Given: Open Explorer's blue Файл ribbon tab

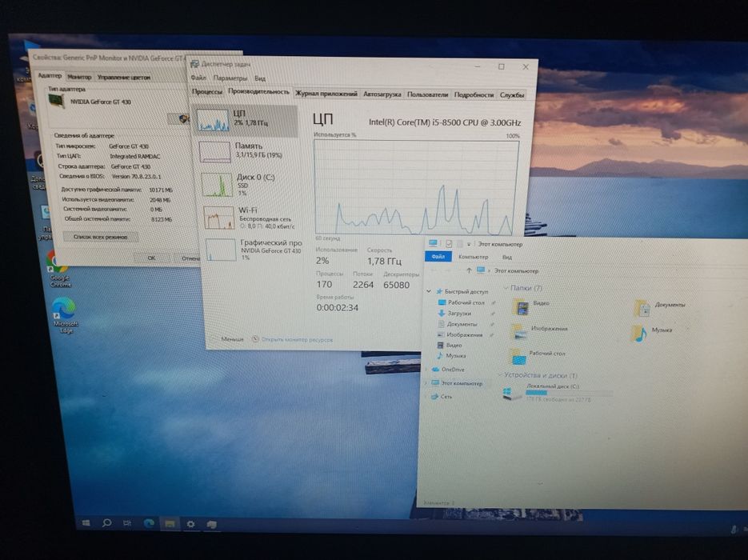Looking at the screenshot, I should coord(438,257).
